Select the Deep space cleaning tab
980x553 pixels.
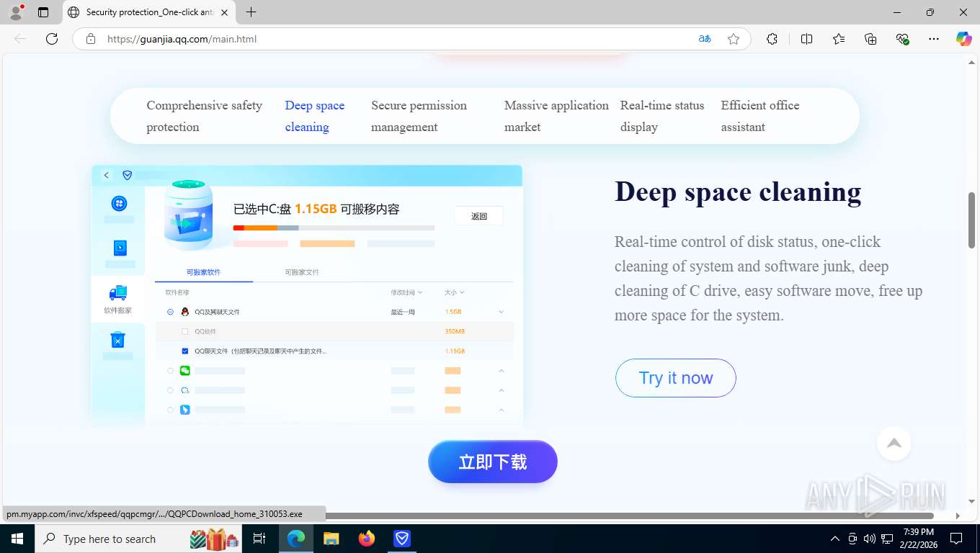pos(315,116)
